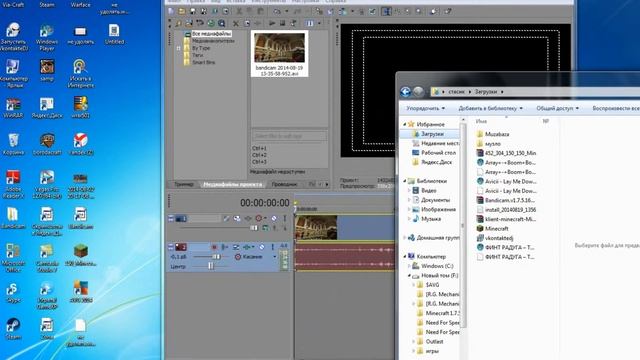Click Save project floppy icon in Vegas toolbar
Image resolution: width=640 pixels, height=360 pixels.
193,11
